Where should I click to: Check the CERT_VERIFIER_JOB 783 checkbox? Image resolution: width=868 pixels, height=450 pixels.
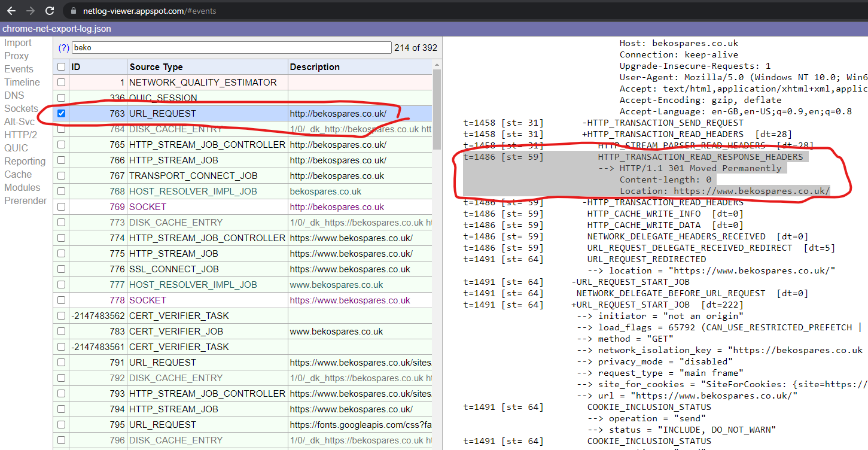click(x=61, y=332)
